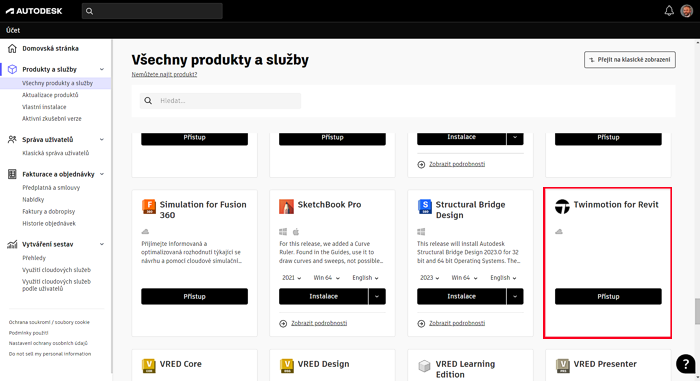Open Aktivní zkušební verze
700x381 pixels.
tap(52, 119)
